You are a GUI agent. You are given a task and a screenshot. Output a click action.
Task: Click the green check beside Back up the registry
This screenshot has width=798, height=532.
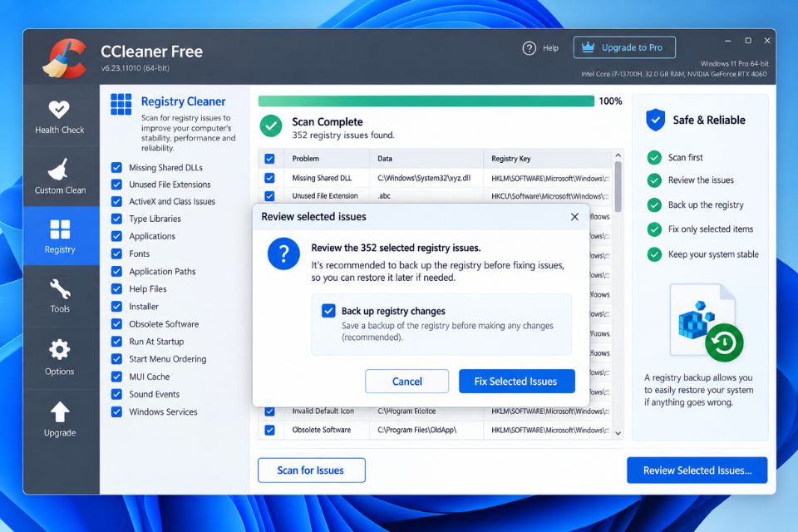coord(654,204)
